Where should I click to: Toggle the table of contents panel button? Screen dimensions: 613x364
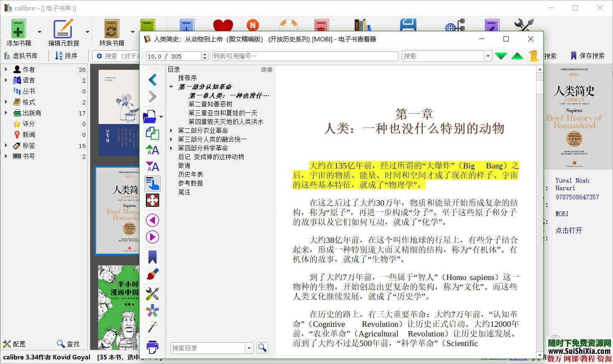153,183
